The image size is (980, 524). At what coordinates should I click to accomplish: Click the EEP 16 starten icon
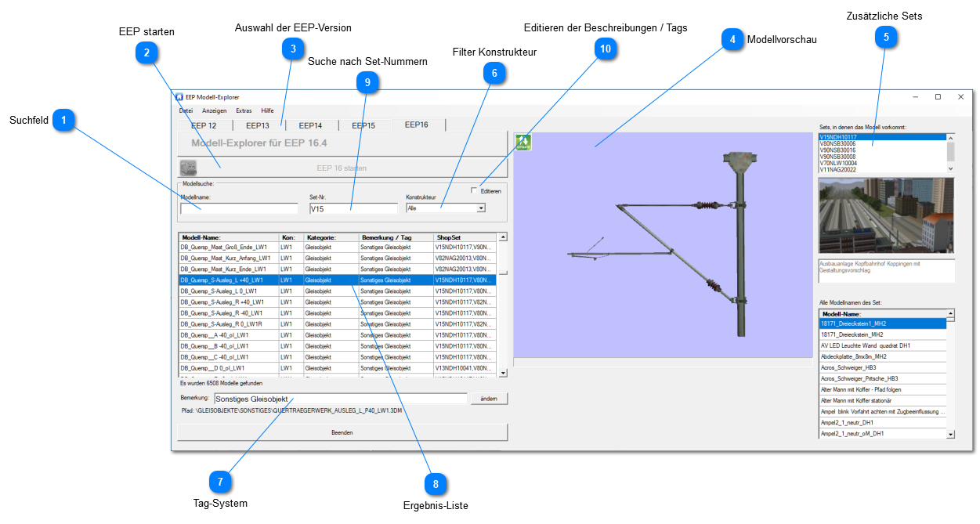tap(187, 168)
